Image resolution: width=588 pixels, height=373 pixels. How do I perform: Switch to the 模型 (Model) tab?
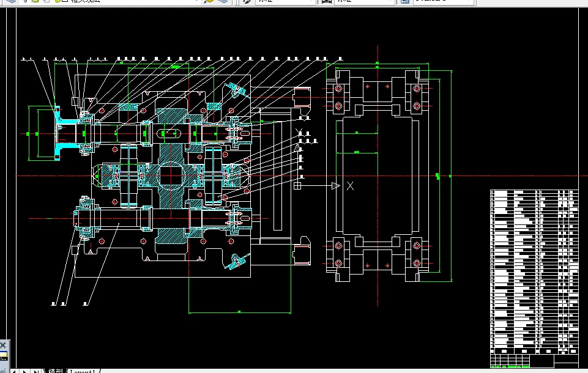pyautogui.click(x=54, y=371)
